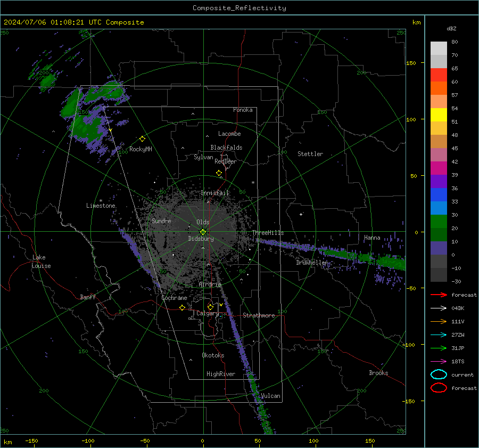Viewport: 479px width, 448px height.
Task: Click the cyan 27ZW arrow in legend
Action: point(439,335)
